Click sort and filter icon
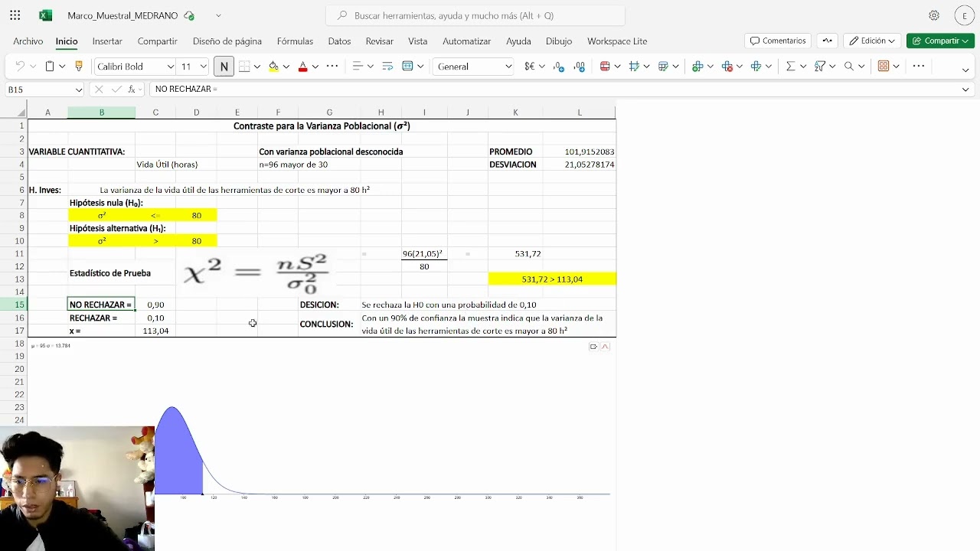 click(820, 67)
